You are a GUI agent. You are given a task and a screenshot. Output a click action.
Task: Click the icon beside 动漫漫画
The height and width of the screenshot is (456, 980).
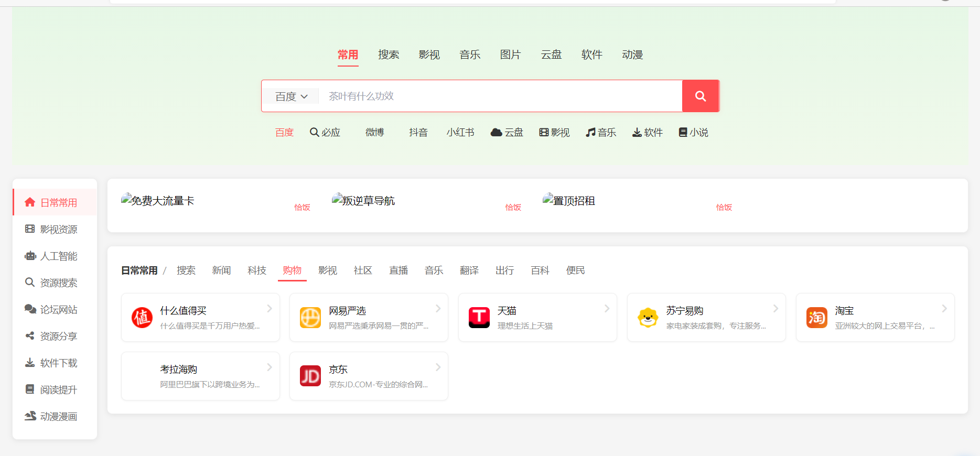tap(30, 416)
